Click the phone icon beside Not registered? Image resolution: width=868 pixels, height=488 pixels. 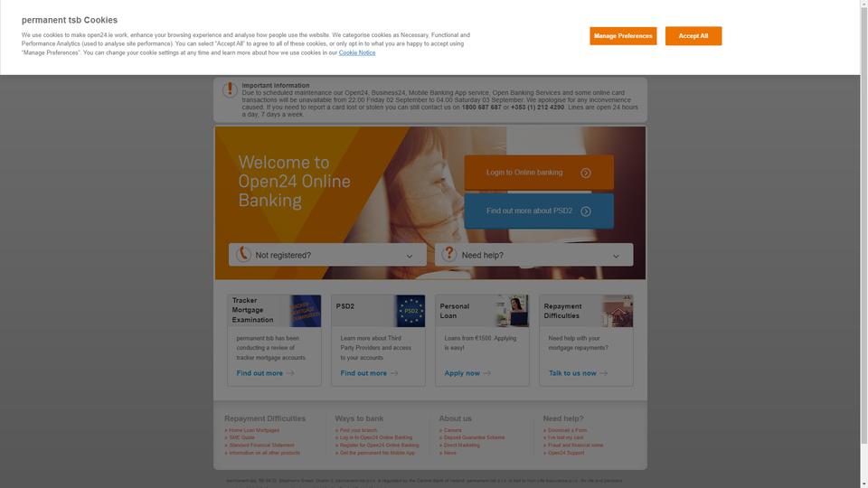243,254
